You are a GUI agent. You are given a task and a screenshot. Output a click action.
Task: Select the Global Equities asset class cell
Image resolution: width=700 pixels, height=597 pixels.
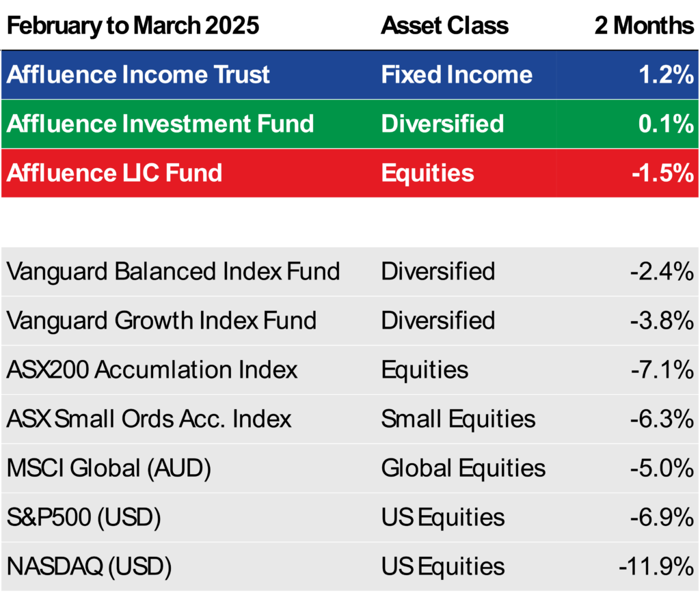coord(463,469)
